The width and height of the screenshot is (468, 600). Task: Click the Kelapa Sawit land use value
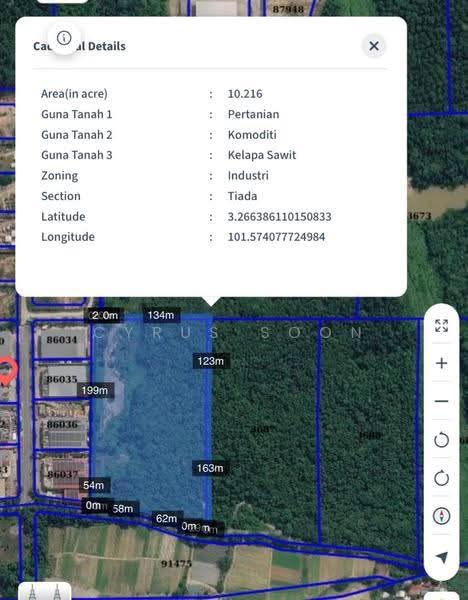pos(262,155)
